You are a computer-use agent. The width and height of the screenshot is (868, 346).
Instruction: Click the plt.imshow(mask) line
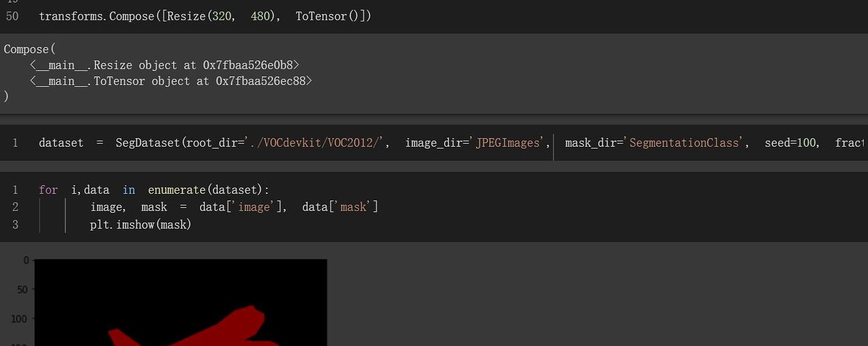point(140,225)
